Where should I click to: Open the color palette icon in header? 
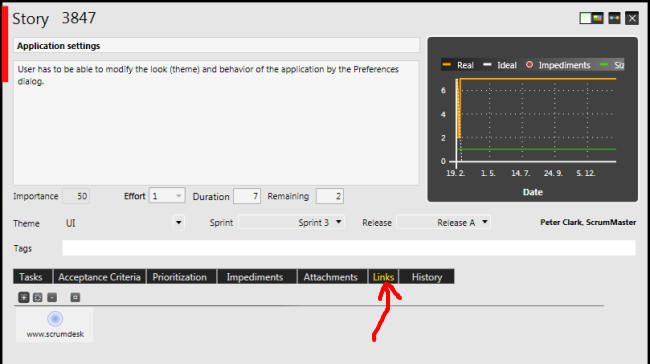tap(597, 18)
